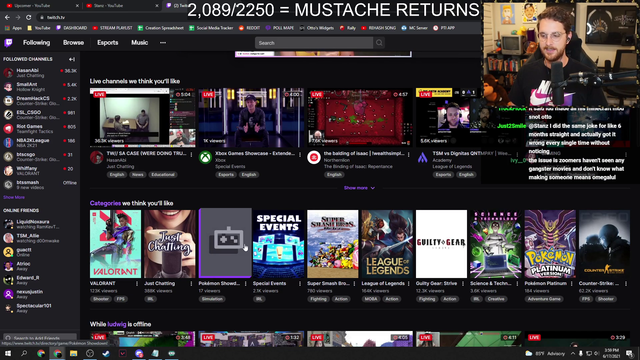
Task: Reload the page with browser refresh icon
Action: point(29,18)
